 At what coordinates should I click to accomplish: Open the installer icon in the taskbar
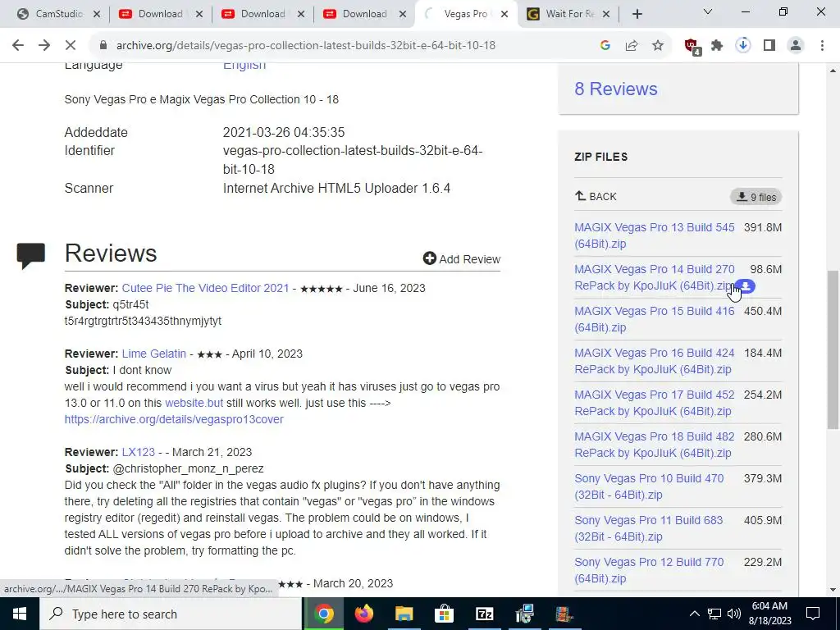(x=524, y=614)
